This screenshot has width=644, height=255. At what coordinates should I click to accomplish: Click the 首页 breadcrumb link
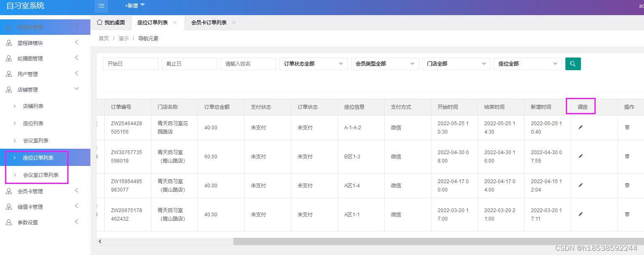[104, 39]
